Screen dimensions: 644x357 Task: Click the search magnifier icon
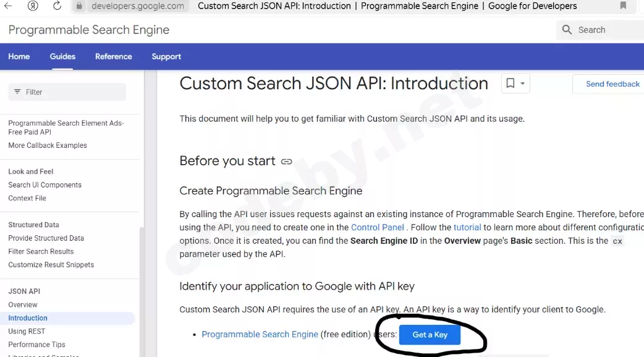(x=567, y=30)
